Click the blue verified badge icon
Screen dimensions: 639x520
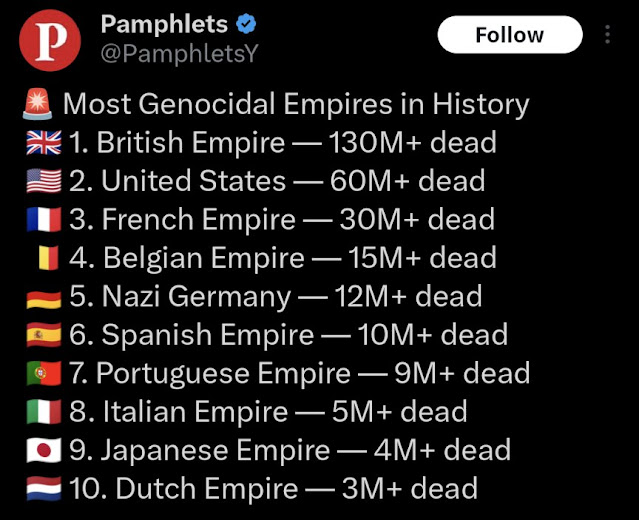click(x=246, y=24)
